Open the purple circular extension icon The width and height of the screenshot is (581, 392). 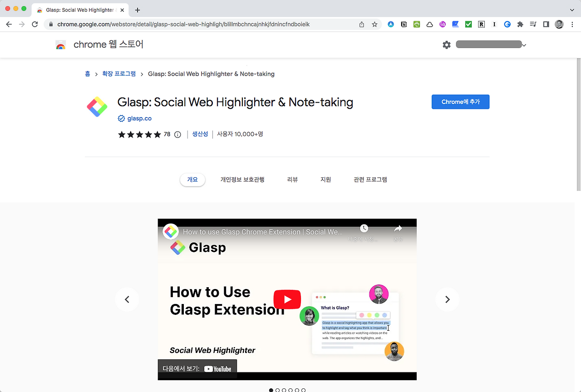pos(443,24)
